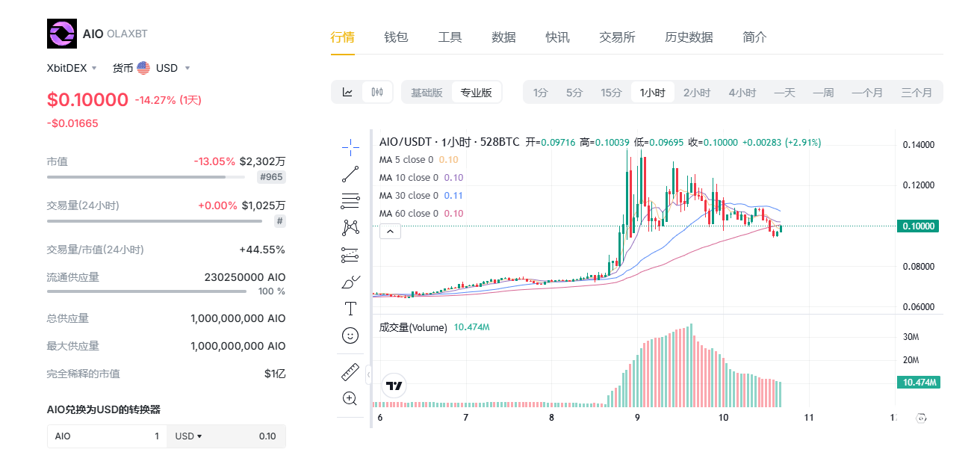
Task: Select the text annotation tool
Action: (350, 309)
